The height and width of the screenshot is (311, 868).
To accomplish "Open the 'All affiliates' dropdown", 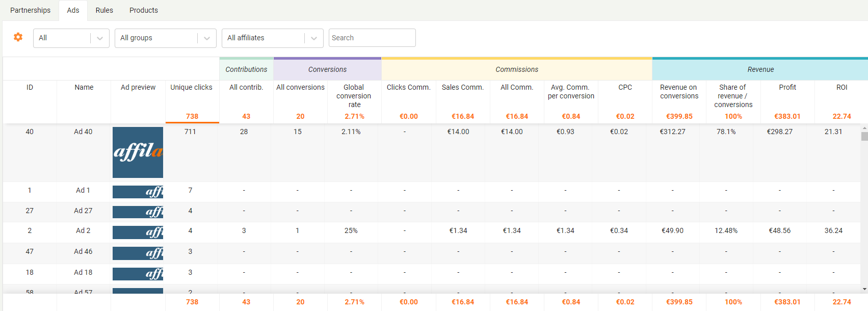I will pyautogui.click(x=273, y=38).
